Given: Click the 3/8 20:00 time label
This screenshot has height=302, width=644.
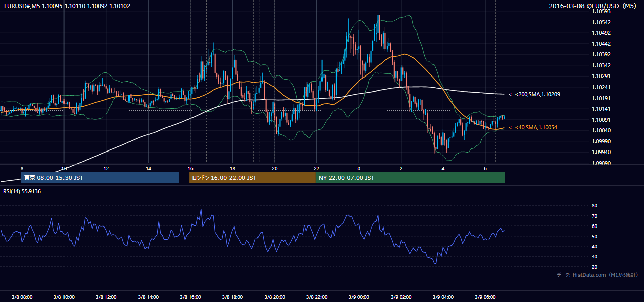Looking at the screenshot, I should (x=274, y=297).
